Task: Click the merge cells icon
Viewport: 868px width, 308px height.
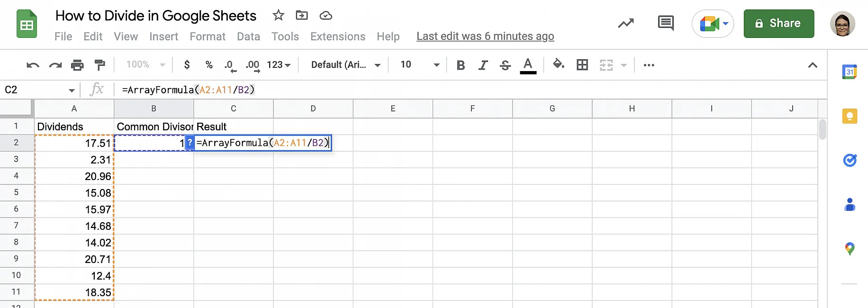Action: 606,65
